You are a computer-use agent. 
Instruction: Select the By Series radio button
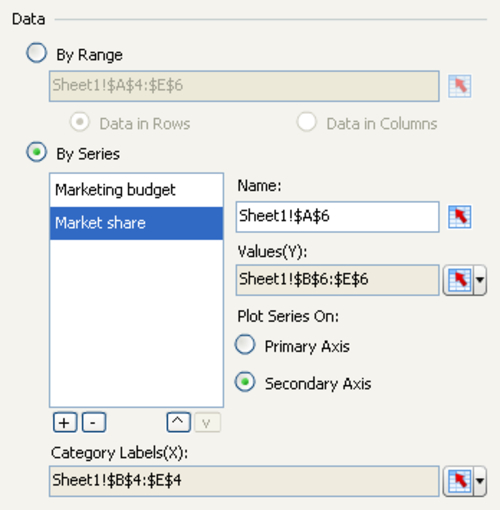point(36,152)
